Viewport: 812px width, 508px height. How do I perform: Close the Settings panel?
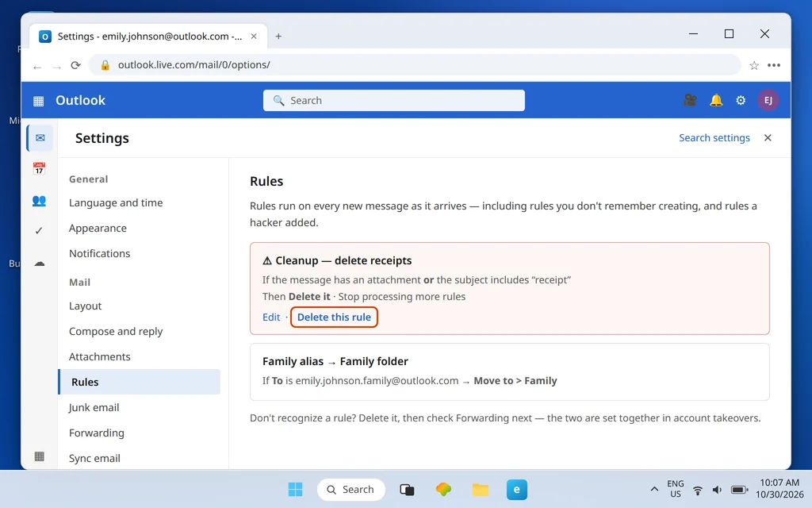768,137
